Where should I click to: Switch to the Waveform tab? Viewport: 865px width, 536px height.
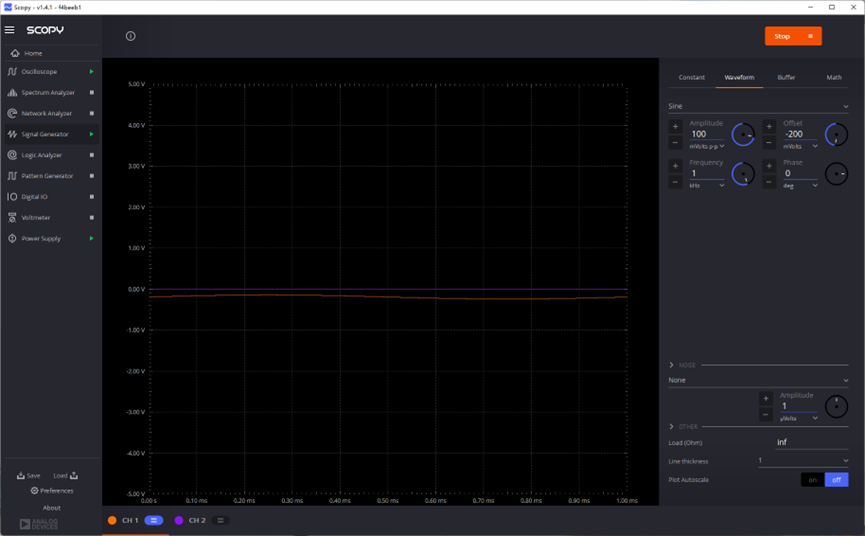tap(739, 77)
